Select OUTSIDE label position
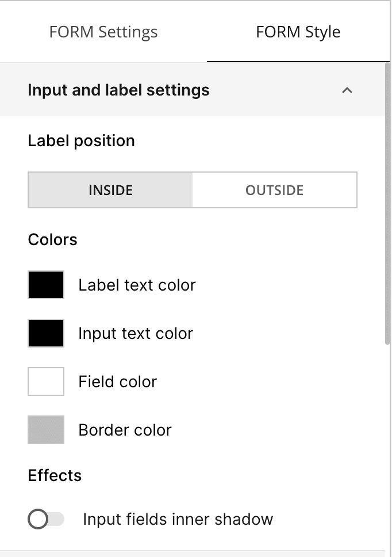Screen dimensions: 392x557 pyautogui.click(x=274, y=190)
